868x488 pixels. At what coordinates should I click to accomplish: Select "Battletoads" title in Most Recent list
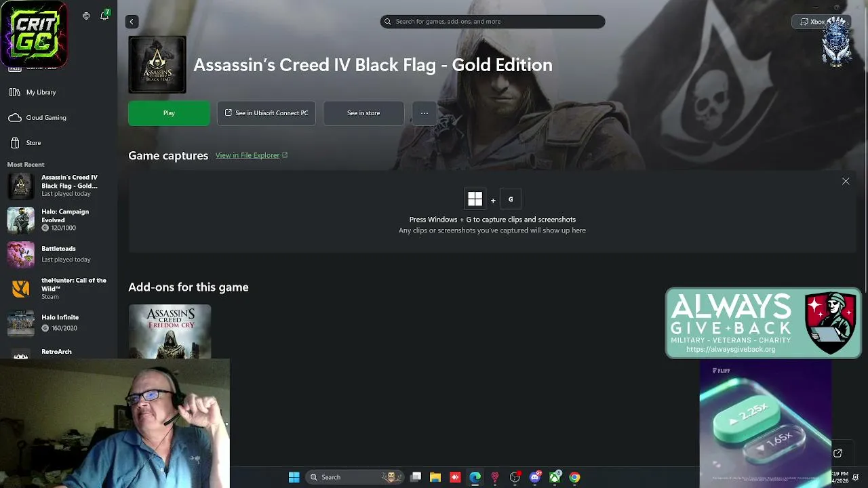[58, 249]
